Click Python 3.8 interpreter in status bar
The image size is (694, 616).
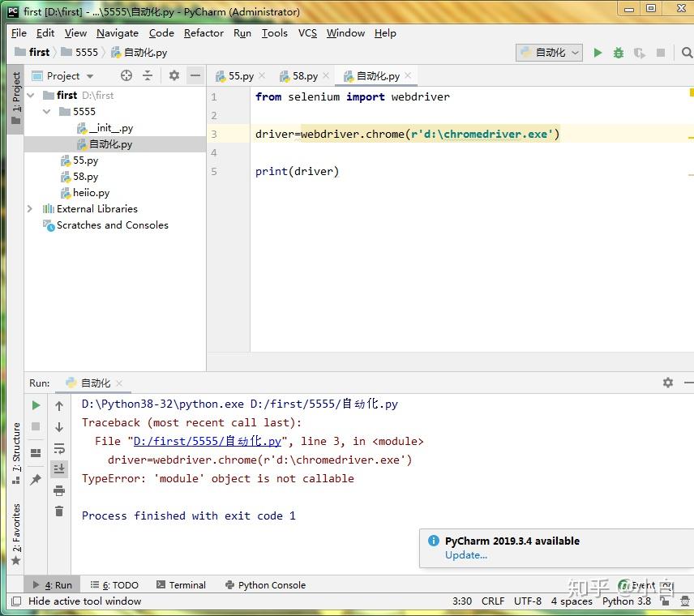tap(626, 601)
